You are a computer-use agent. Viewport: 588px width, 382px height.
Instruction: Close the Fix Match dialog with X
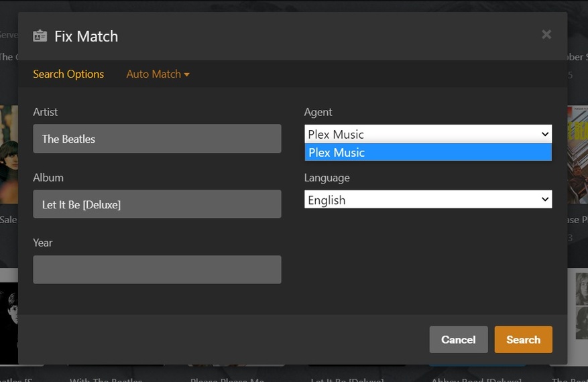546,34
